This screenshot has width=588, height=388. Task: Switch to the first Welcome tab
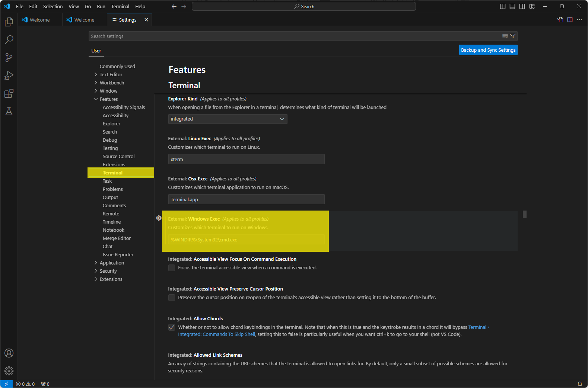click(x=39, y=20)
